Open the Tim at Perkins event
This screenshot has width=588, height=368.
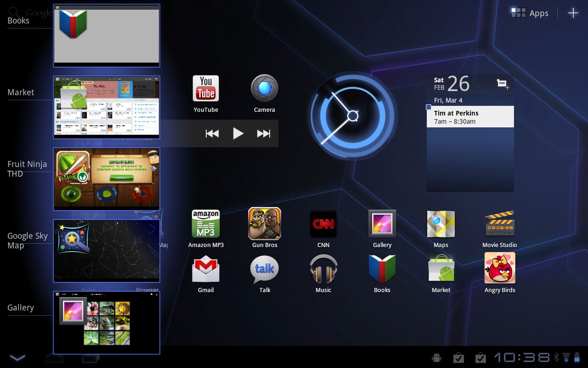470,117
